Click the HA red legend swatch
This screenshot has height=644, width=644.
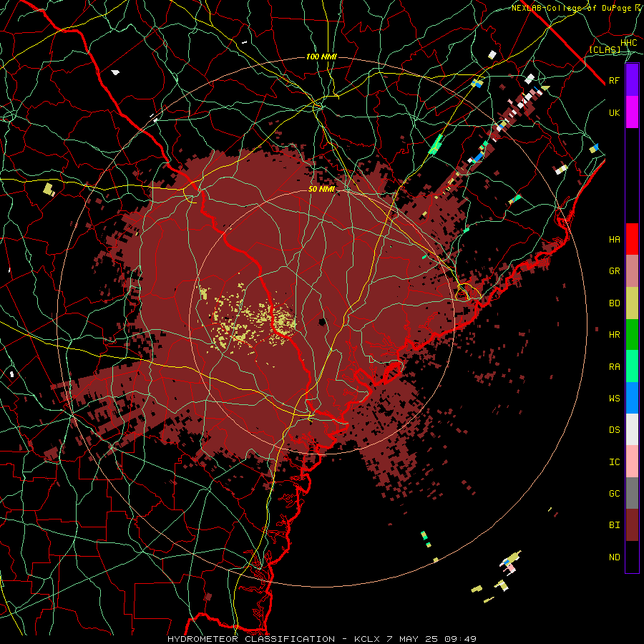coord(632,239)
